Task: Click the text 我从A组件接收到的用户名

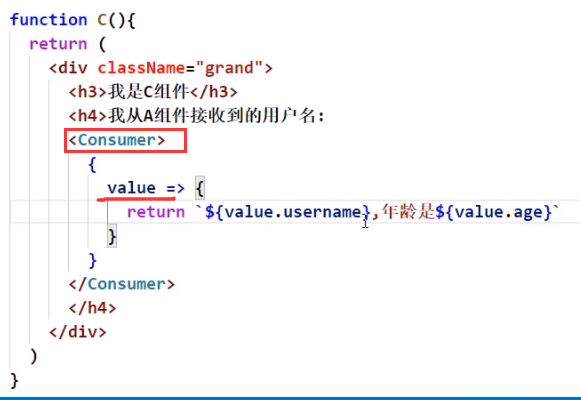Action: [212, 116]
